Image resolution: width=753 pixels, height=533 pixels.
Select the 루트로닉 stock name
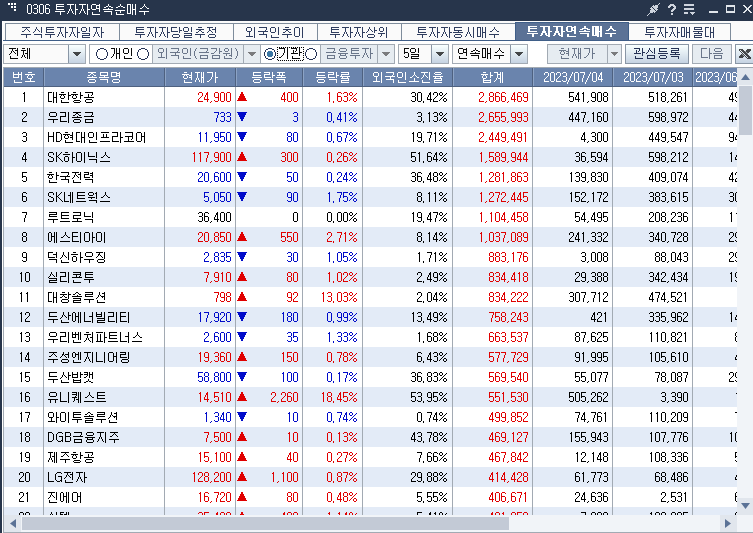click(x=71, y=218)
